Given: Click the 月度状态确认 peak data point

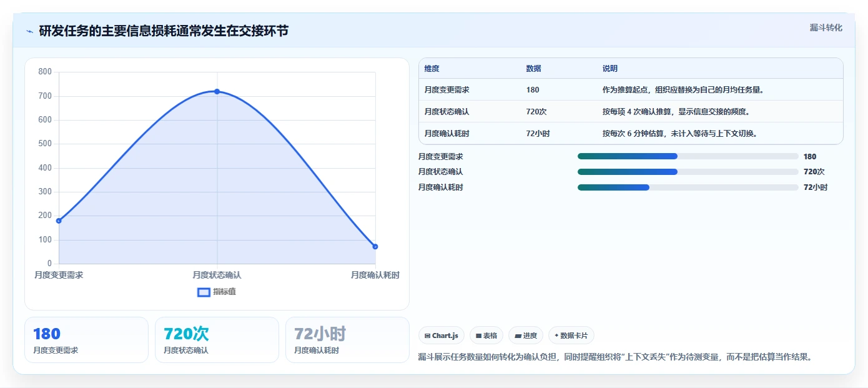Looking at the screenshot, I should point(217,91).
